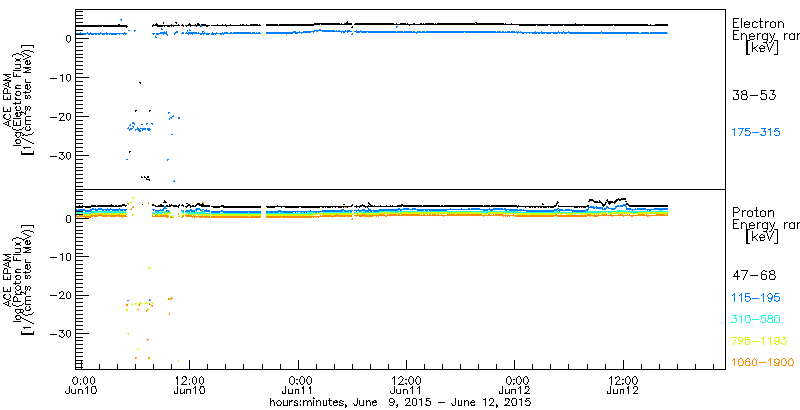The height and width of the screenshot is (410, 800).
Task: Click the Proton legend heading
Action: pyautogui.click(x=754, y=212)
